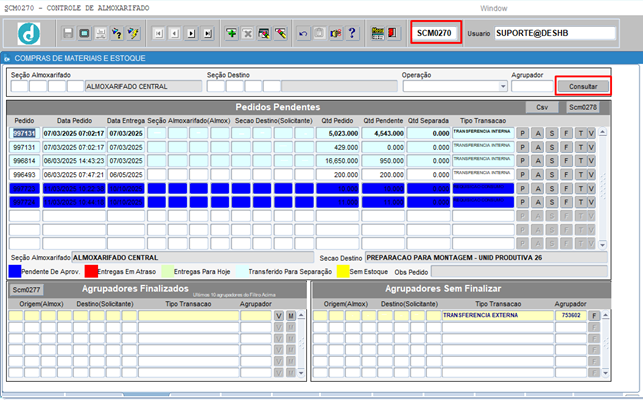This screenshot has height=400, width=643.
Task: Click the round d company logo
Action: [x=29, y=33]
